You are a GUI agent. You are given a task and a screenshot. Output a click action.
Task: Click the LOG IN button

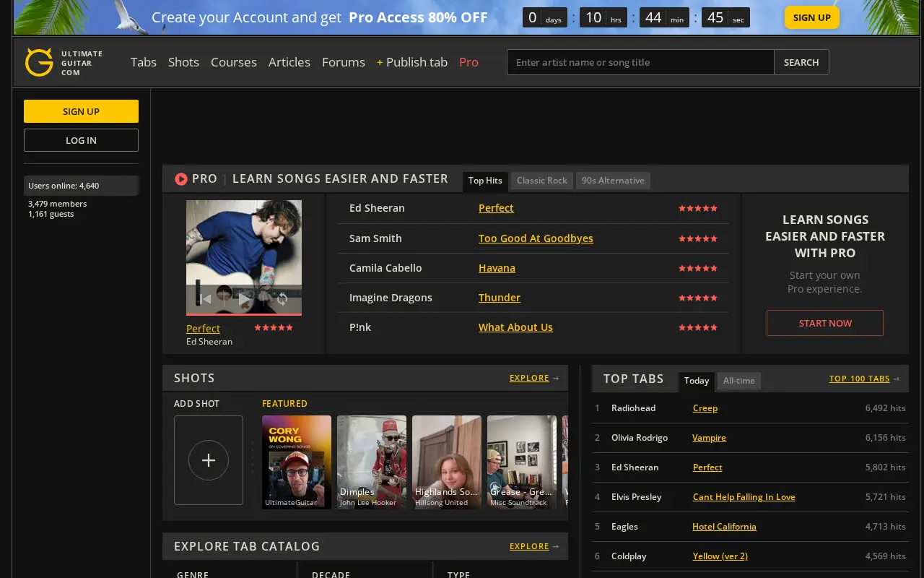point(81,140)
